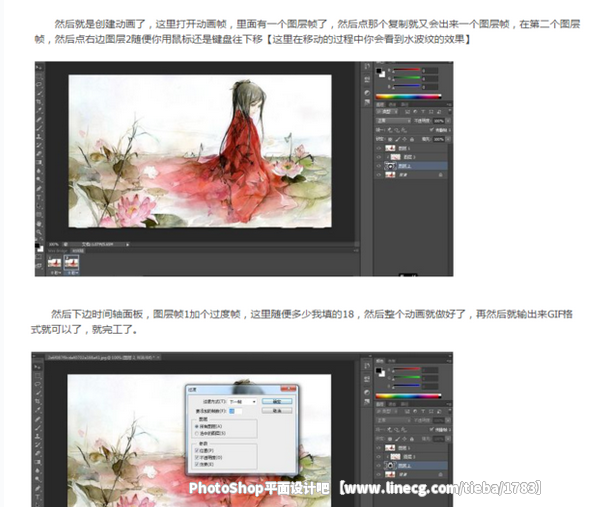Screen dimensions: 597x507
Task: Click lock position icon in upper layers panel
Action: point(404,139)
